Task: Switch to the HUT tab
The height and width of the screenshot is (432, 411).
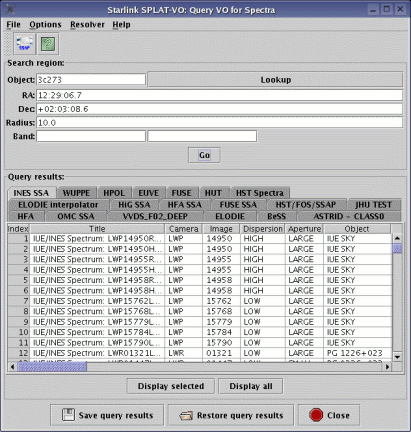Action: coord(213,193)
